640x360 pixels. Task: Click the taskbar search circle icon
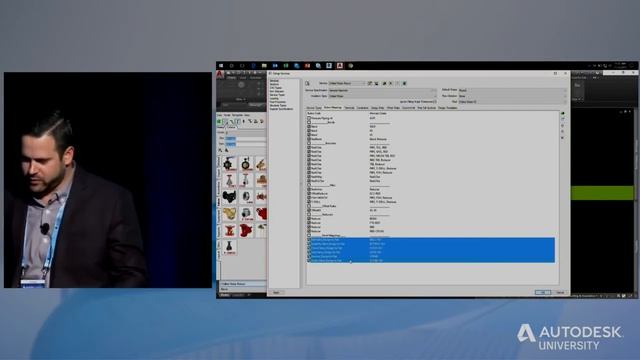pos(231,65)
